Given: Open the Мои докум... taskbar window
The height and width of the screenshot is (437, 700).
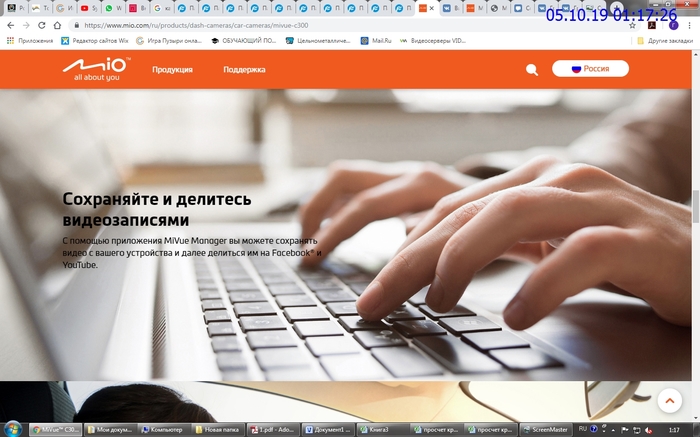Looking at the screenshot, I should coord(110,429).
